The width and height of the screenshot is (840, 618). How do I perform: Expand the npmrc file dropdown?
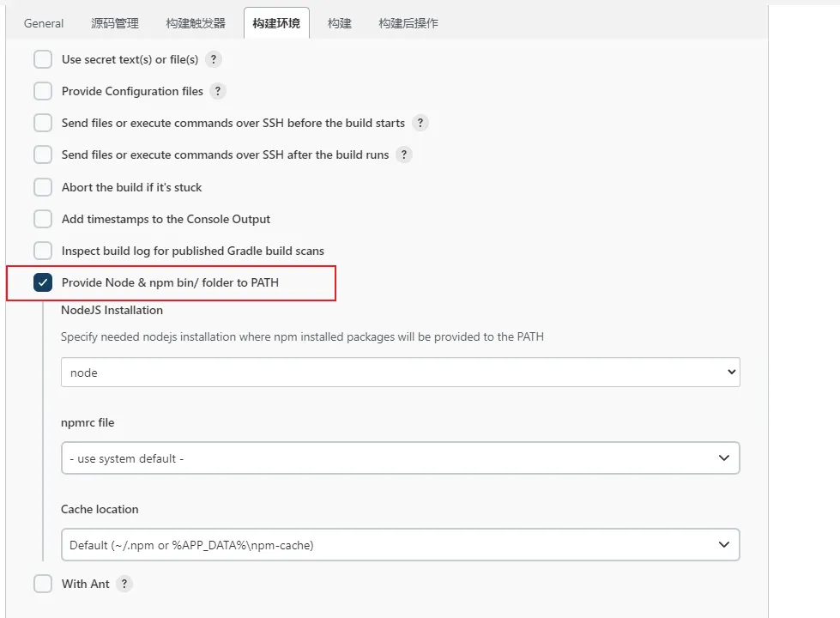(x=400, y=458)
